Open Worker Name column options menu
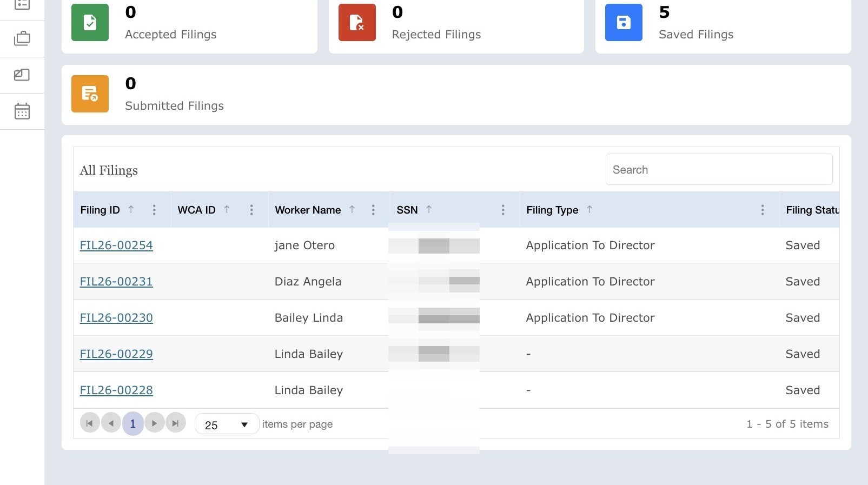The height and width of the screenshot is (485, 868). click(373, 210)
